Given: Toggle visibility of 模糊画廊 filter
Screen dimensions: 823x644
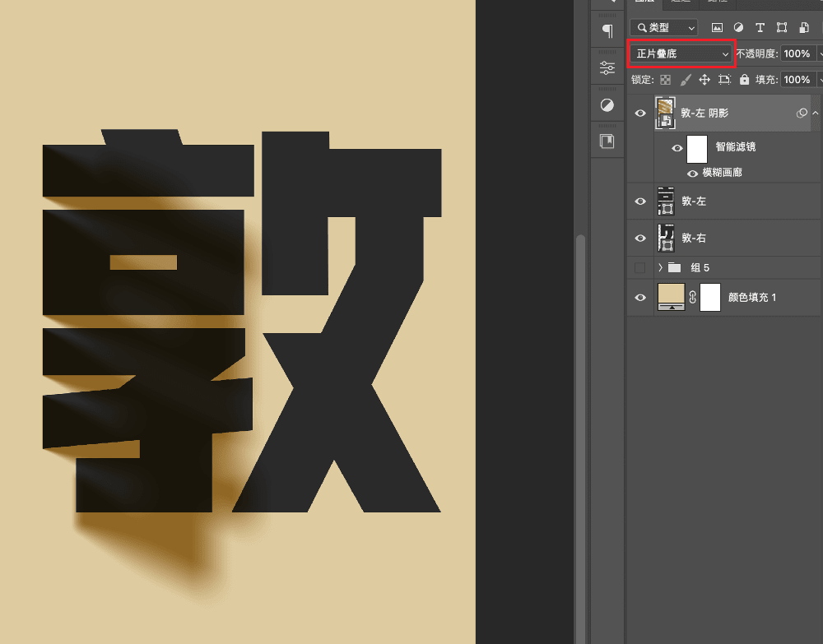Looking at the screenshot, I should click(693, 173).
